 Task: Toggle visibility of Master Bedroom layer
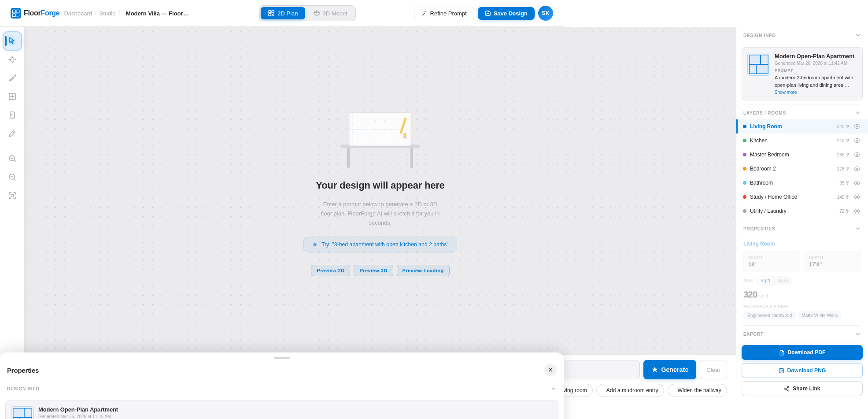[857, 155]
